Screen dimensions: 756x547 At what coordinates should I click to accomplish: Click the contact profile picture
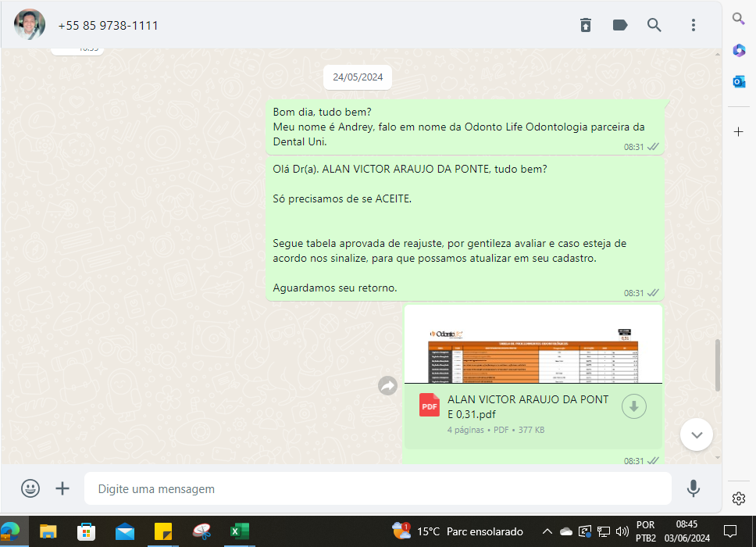pyautogui.click(x=30, y=25)
